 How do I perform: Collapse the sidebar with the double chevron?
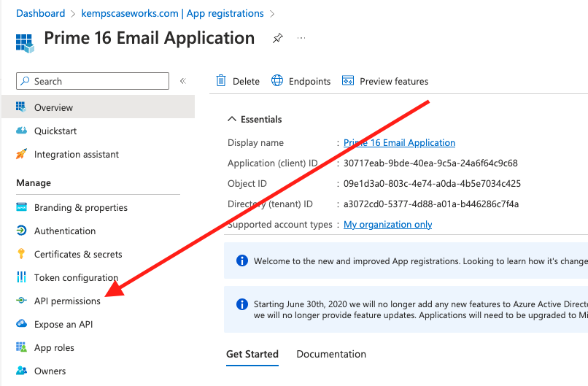click(183, 81)
